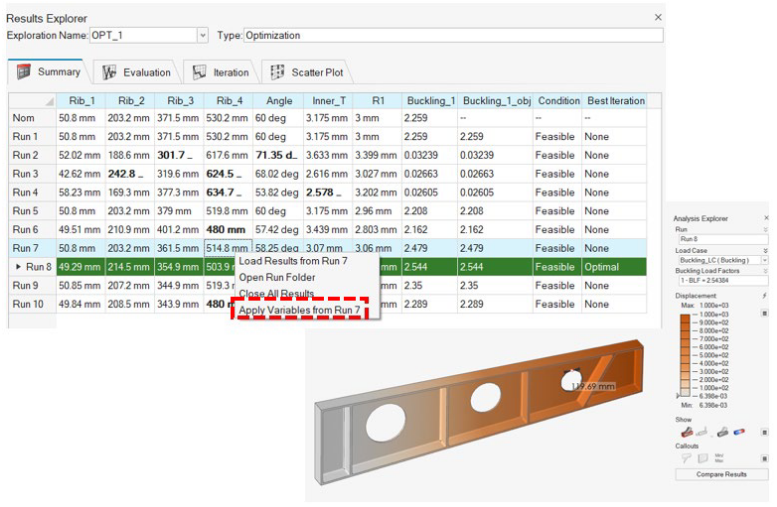Close the Analysis Explorer panel
This screenshot has height=507, width=777.
coord(766,217)
